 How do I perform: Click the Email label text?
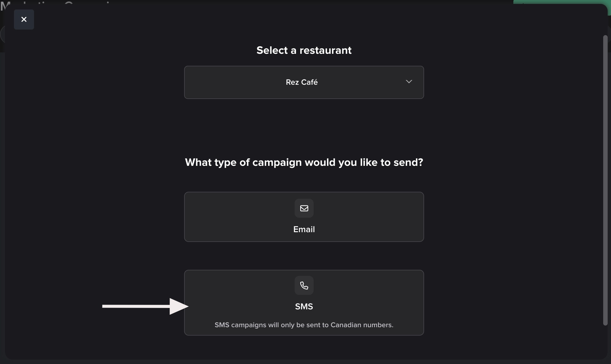(304, 229)
